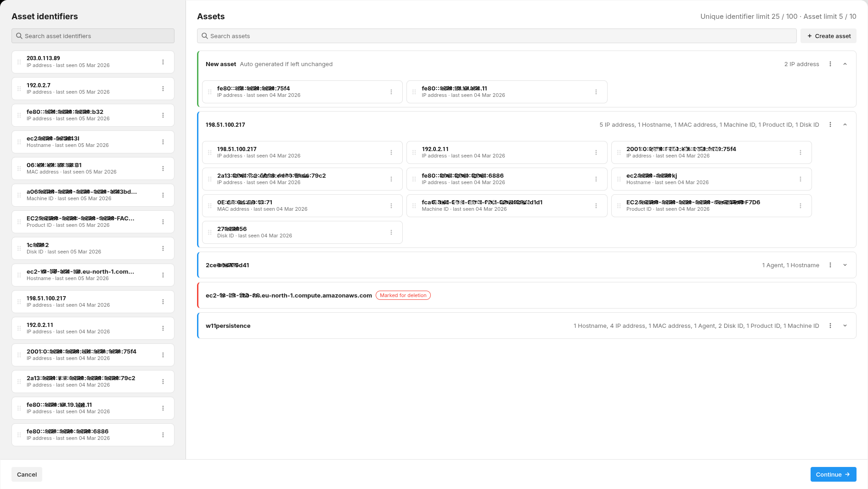Open the kebab menu for 203.0.113.89 identifier
The height and width of the screenshot is (489, 868).
tap(163, 62)
